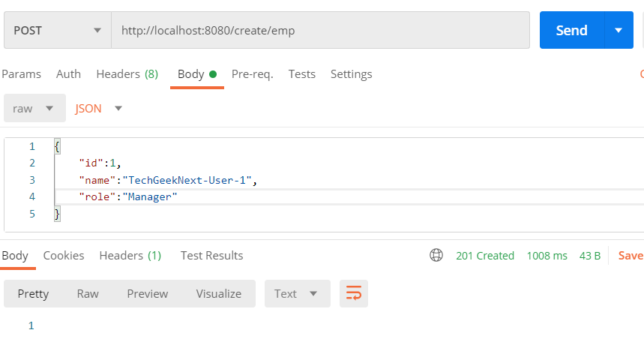Click the request URL input field
Viewport: 644px width, 342px height.
click(320, 30)
